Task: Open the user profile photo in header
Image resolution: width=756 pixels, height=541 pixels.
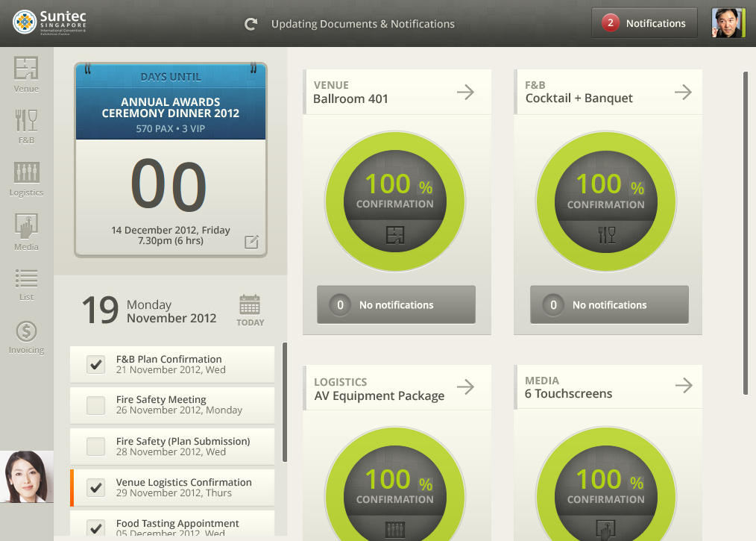Action: point(728,22)
